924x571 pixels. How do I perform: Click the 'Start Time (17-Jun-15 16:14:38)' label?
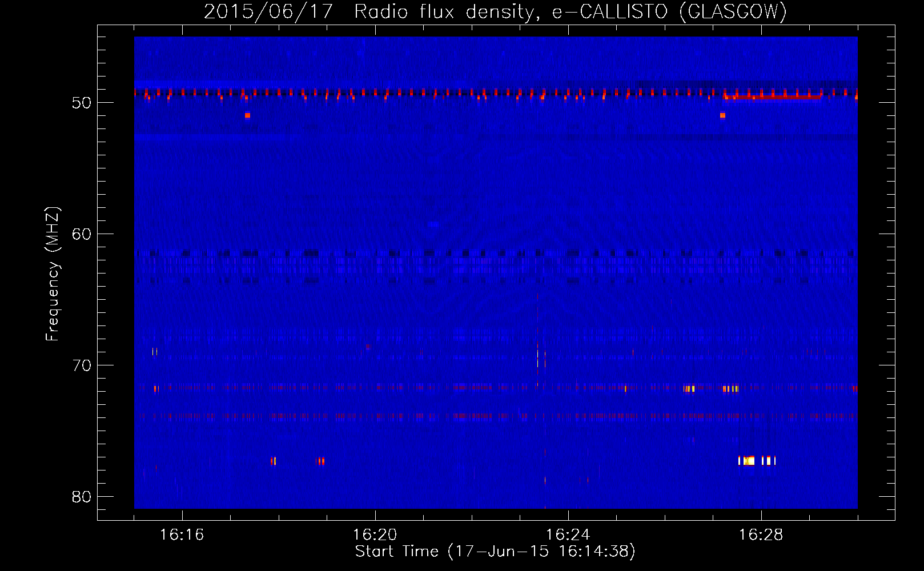(x=495, y=552)
